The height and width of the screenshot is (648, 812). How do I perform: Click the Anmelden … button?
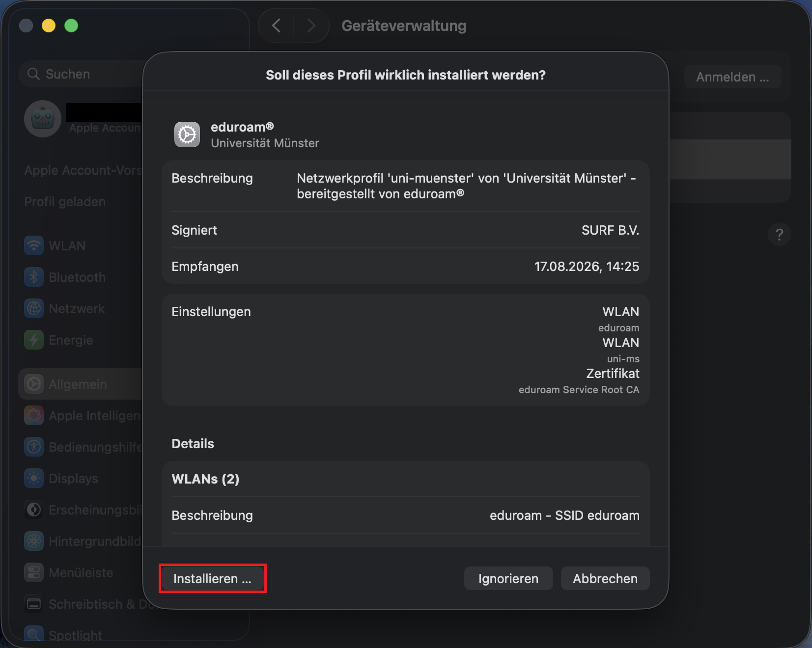pos(732,77)
